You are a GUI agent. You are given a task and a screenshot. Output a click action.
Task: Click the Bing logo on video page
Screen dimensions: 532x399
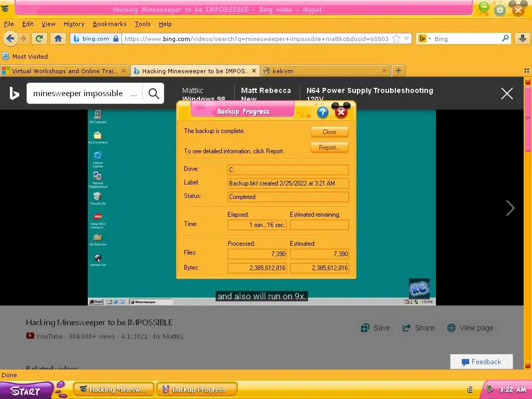coord(14,94)
